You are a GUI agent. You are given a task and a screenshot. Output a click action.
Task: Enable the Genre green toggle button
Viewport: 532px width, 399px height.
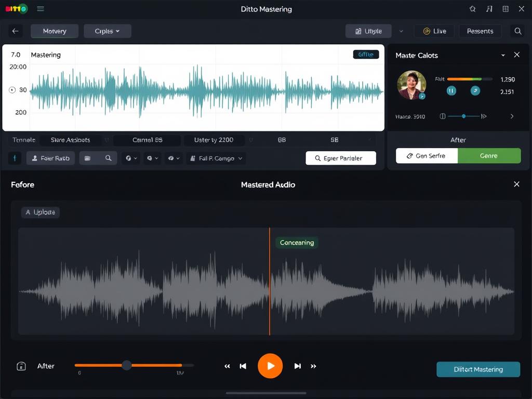tap(489, 155)
